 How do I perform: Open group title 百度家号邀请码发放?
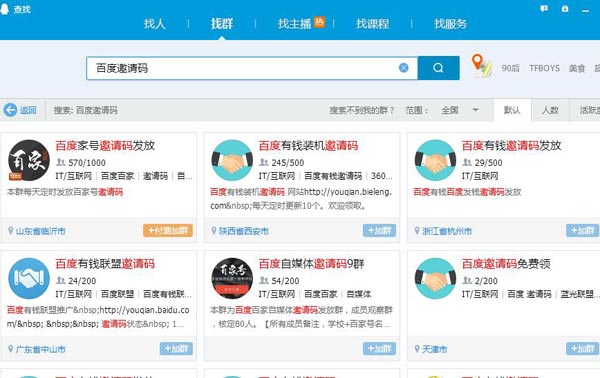105,145
